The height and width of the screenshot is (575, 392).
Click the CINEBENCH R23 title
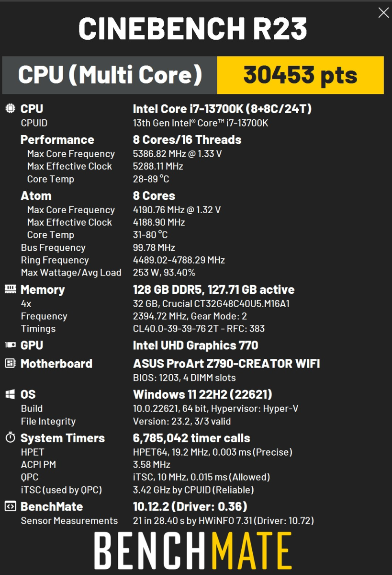pos(192,29)
